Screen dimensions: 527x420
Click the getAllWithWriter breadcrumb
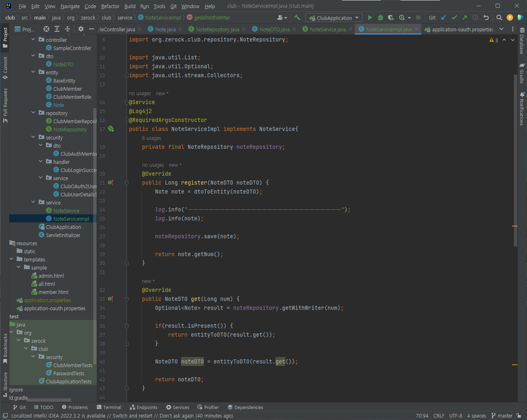pyautogui.click(x=208, y=17)
